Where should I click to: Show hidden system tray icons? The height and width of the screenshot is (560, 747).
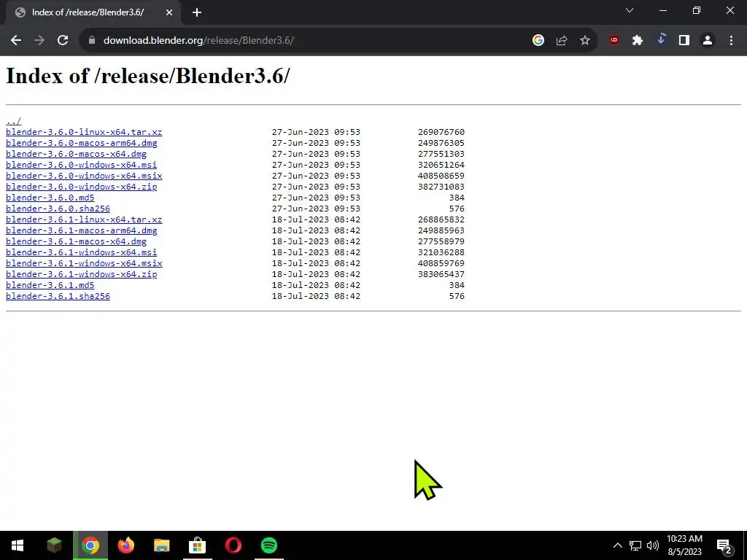tap(617, 545)
